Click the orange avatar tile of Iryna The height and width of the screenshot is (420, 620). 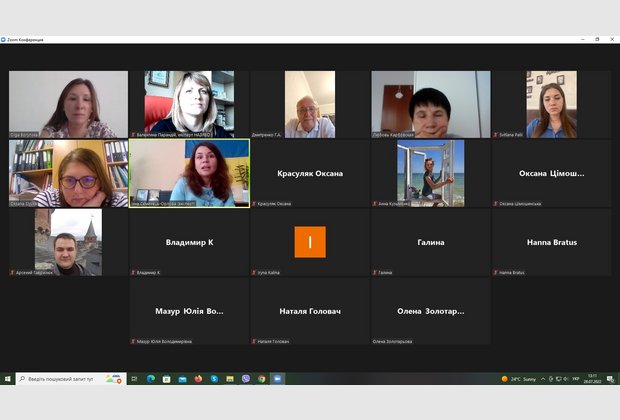click(x=310, y=242)
